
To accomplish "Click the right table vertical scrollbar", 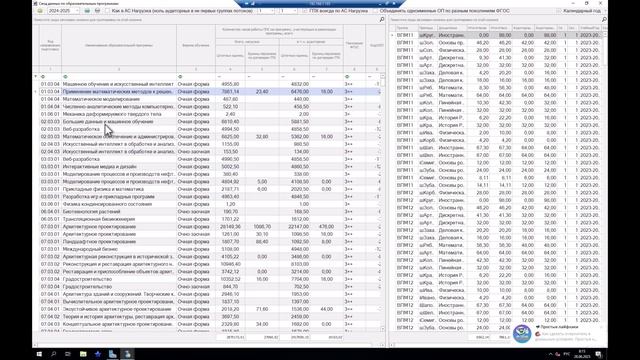I will (x=605, y=180).
